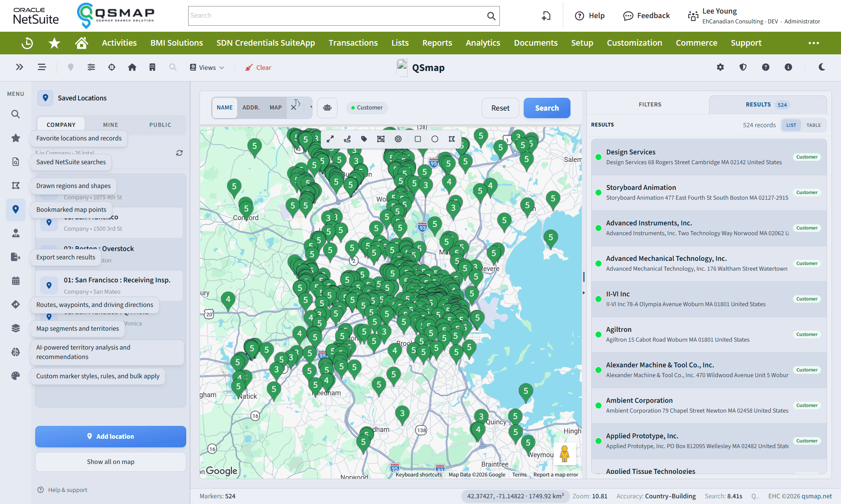Select the polygon draw shape tool

(451, 139)
